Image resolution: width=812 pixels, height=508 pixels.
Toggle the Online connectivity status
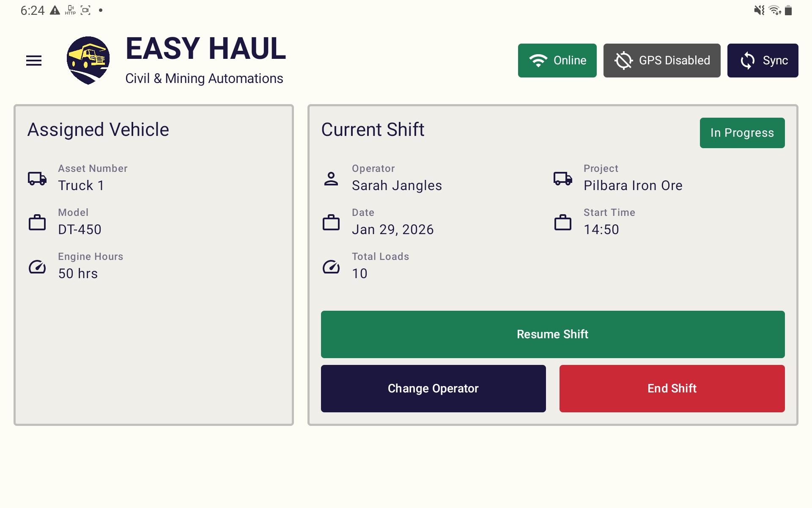(x=557, y=60)
